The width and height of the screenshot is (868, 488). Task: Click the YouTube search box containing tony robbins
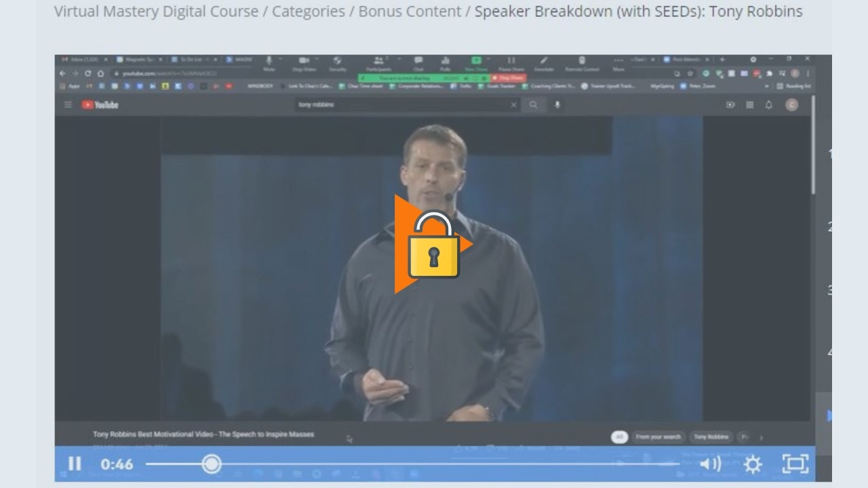pos(407,104)
